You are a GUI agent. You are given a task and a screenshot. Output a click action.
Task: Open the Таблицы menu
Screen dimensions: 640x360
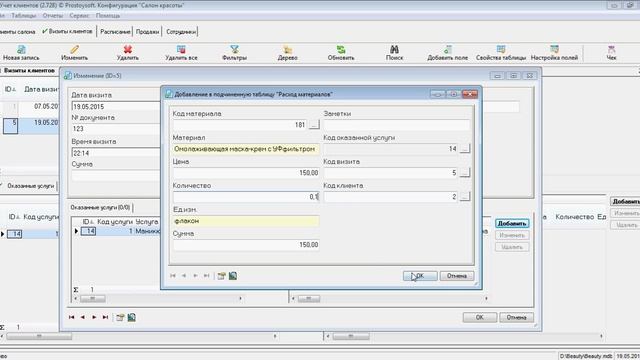[x=24, y=16]
